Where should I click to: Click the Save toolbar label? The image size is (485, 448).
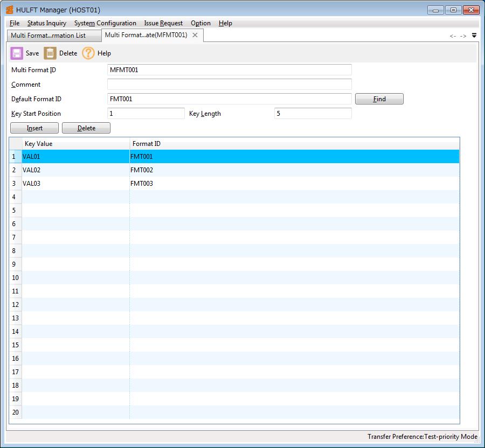point(32,53)
